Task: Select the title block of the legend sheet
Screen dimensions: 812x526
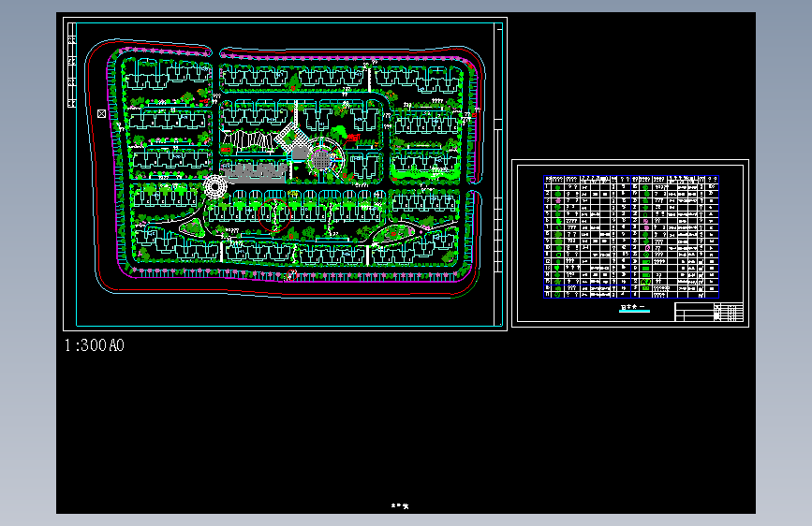Action: (x=709, y=313)
